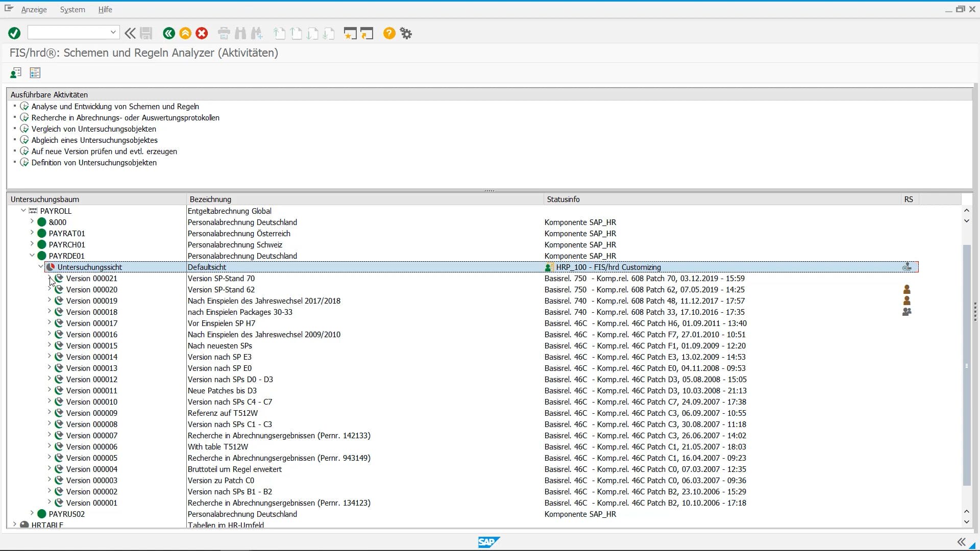Go to the first page icon
This screenshot has height=551, width=980.
pos(279,33)
